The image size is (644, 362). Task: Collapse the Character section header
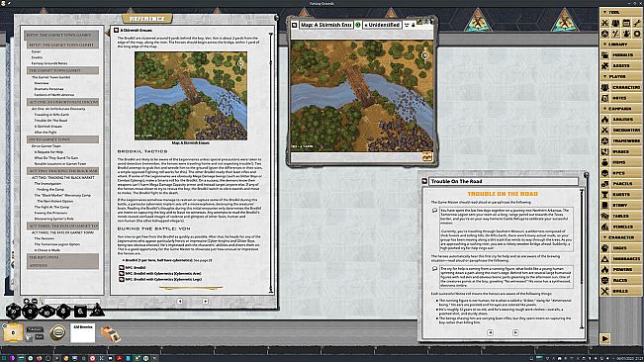click(620, 237)
